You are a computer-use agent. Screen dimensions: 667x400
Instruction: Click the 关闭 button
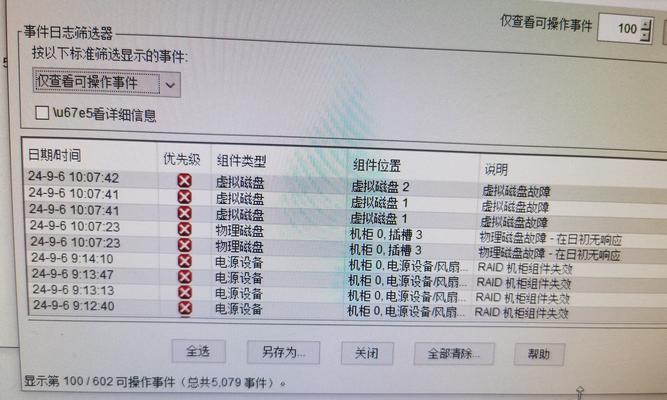click(367, 353)
